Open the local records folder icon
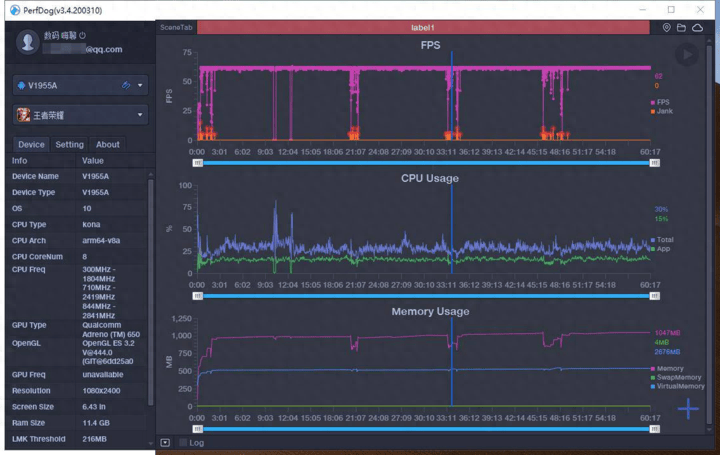This screenshot has width=720, height=455. point(682,28)
